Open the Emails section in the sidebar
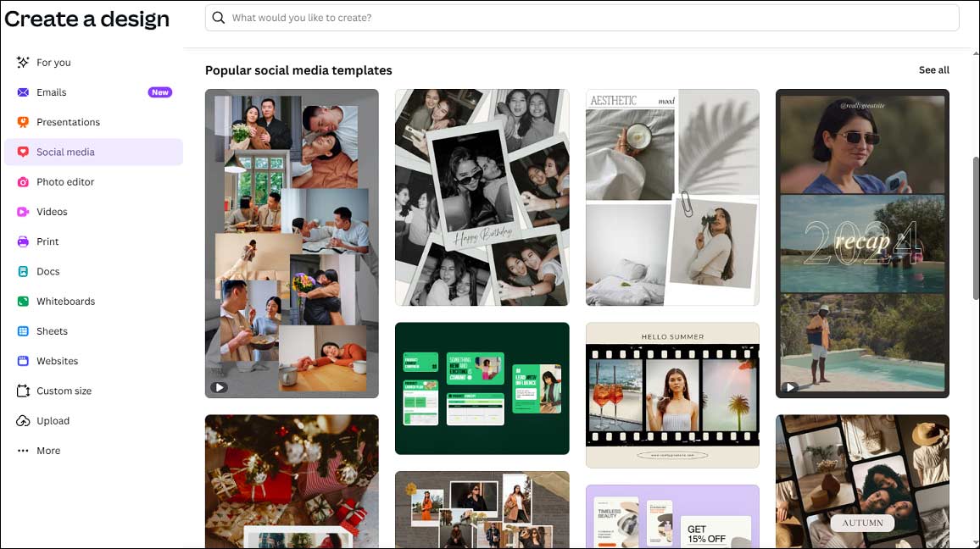Screen dimensions: 980x549 pyautogui.click(x=53, y=91)
